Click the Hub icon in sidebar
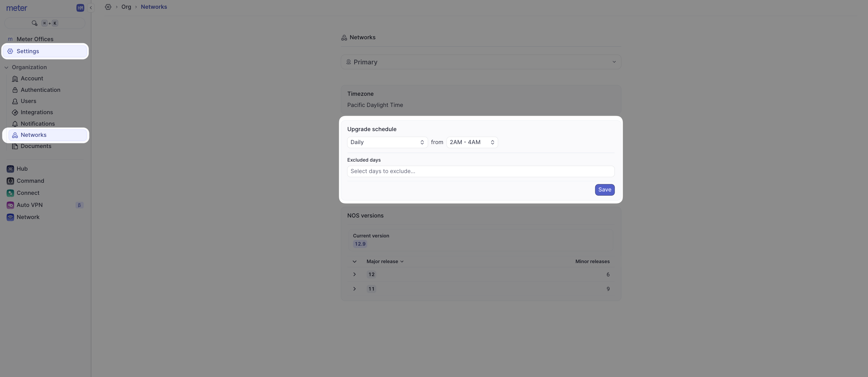Screen dimensions: 868x377 (x=10, y=169)
